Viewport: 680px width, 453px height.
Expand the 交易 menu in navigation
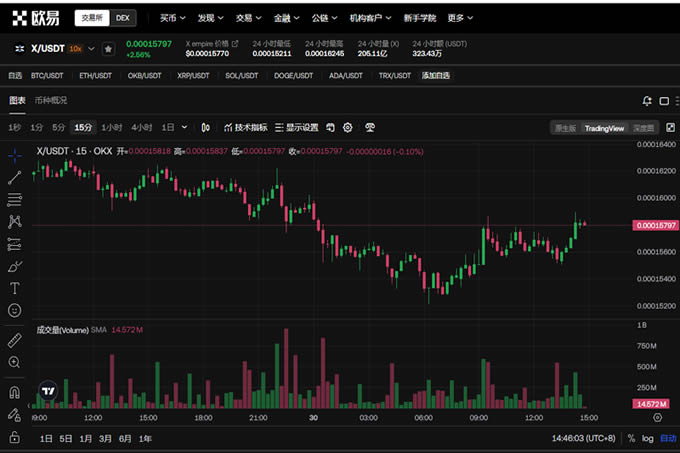(244, 18)
